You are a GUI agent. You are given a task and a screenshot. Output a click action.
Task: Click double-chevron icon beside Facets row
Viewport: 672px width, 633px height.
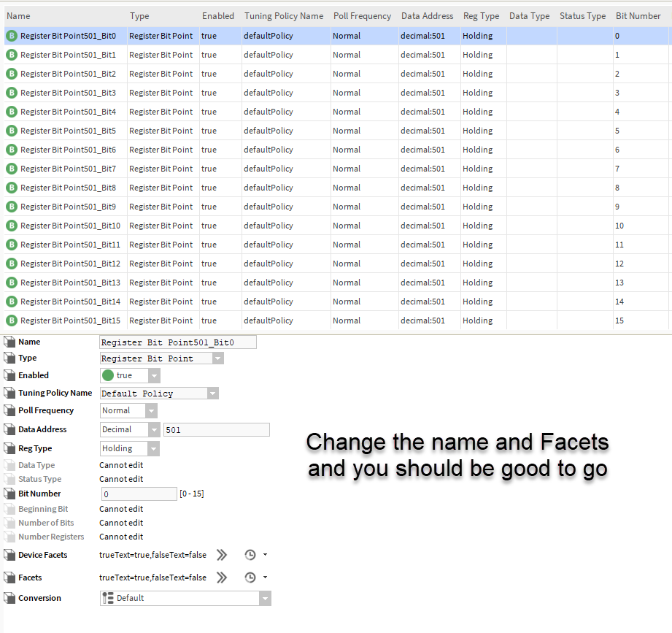click(222, 578)
